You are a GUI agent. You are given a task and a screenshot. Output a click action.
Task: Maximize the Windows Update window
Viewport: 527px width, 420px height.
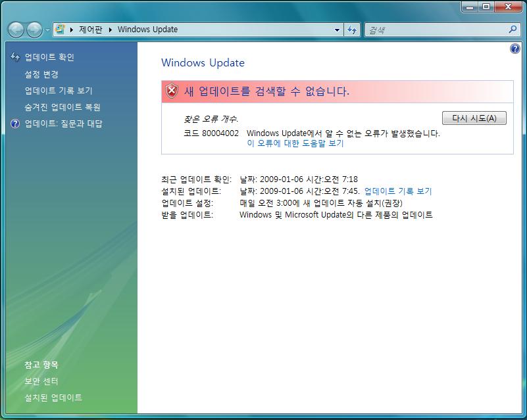(x=486, y=7)
